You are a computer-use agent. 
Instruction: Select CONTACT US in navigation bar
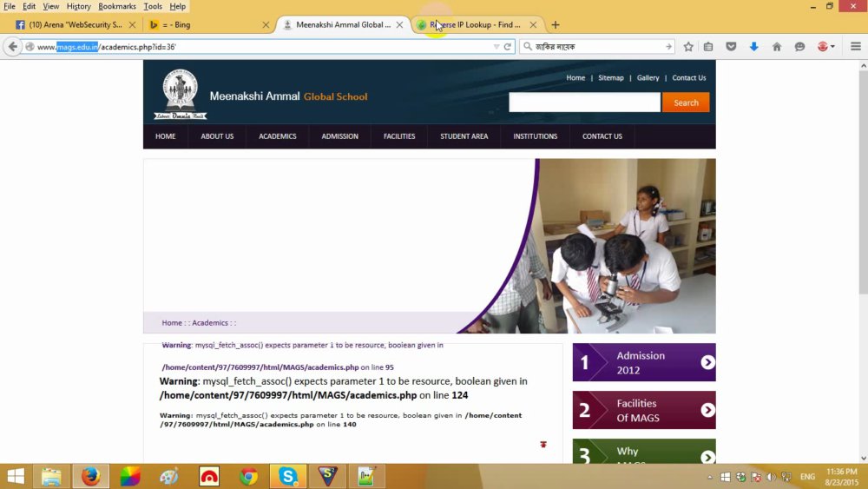coord(602,136)
